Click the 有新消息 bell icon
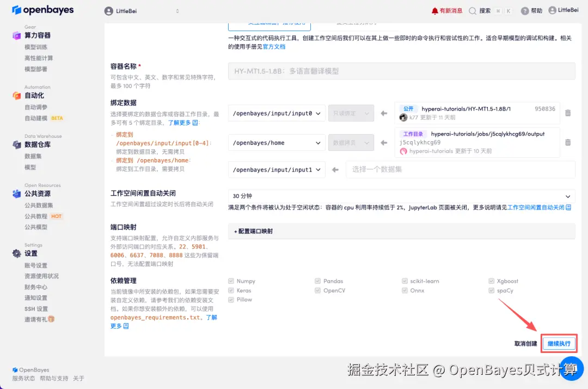Screen dimensions: 588x389 click(434, 11)
